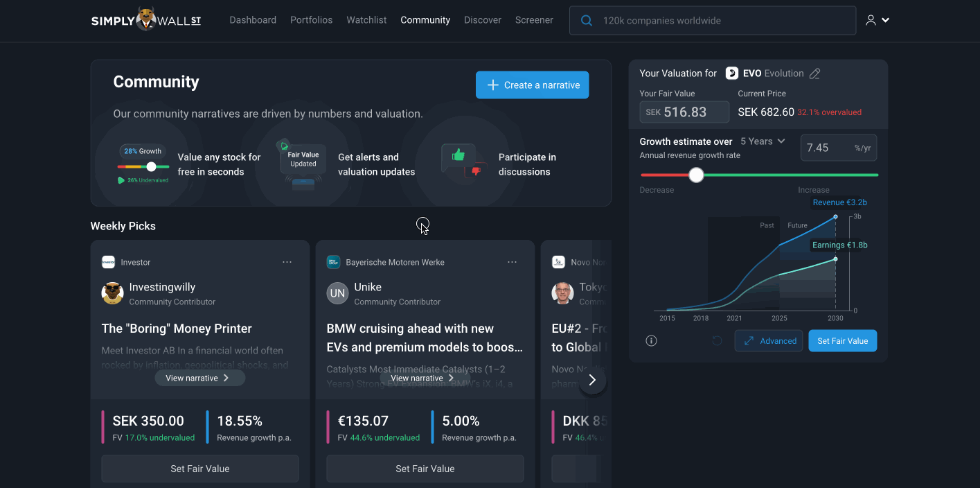Click the Weekly Picks heading

[123, 226]
